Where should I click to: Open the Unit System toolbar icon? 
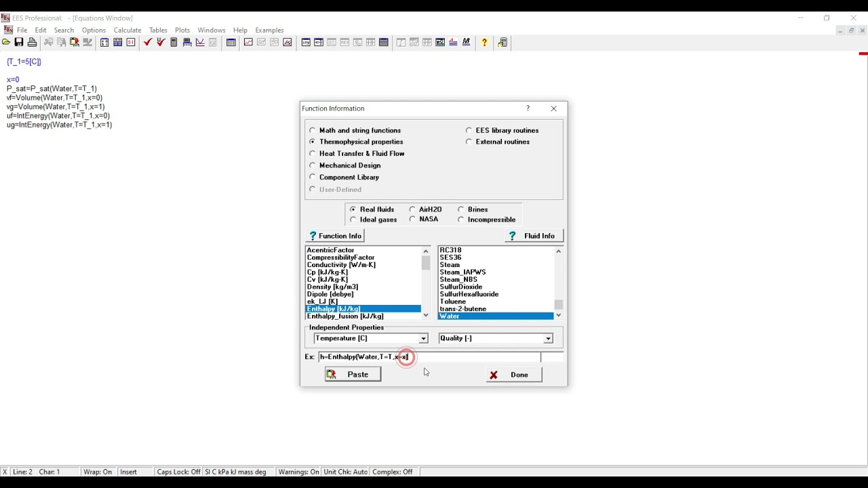click(131, 42)
